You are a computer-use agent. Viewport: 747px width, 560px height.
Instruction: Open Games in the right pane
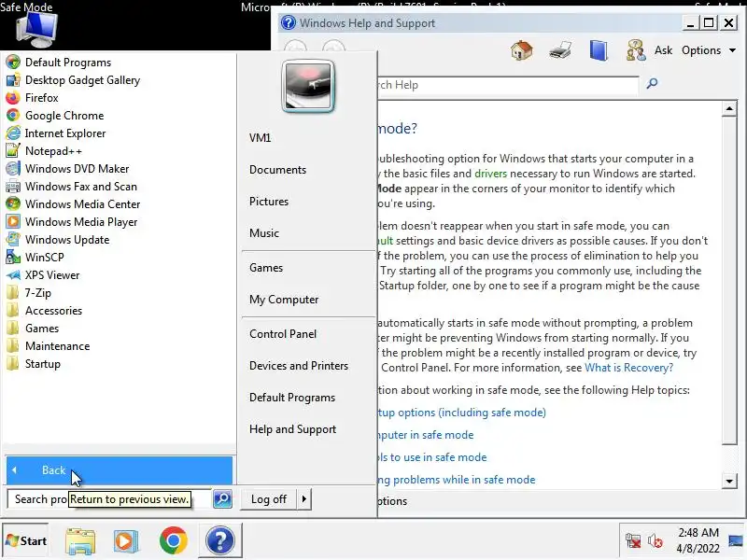266,268
